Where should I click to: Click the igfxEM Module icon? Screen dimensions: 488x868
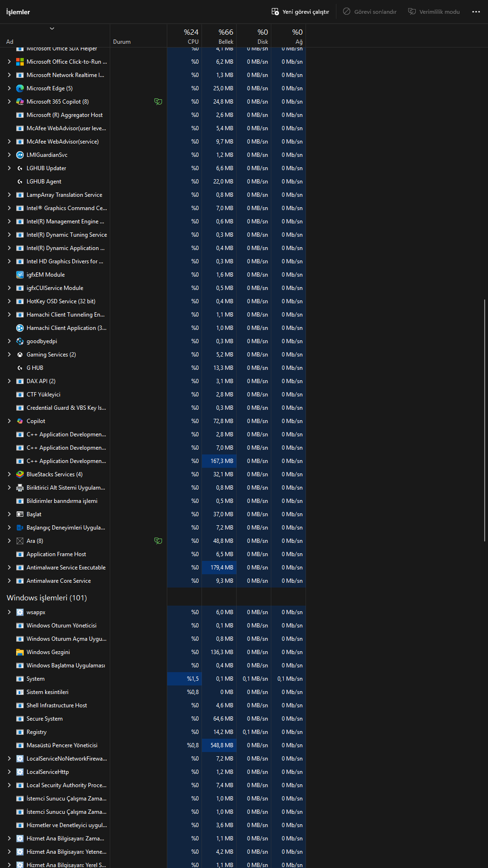click(x=20, y=275)
